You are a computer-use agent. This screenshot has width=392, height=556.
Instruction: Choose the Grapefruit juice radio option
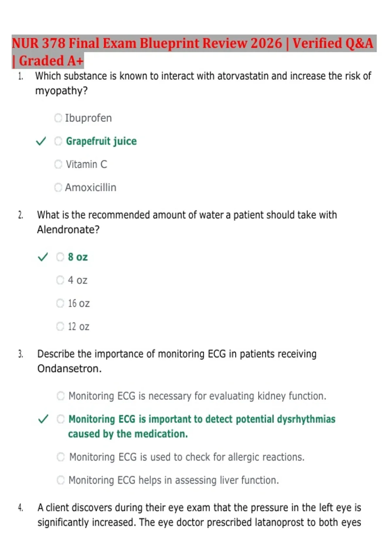click(58, 141)
